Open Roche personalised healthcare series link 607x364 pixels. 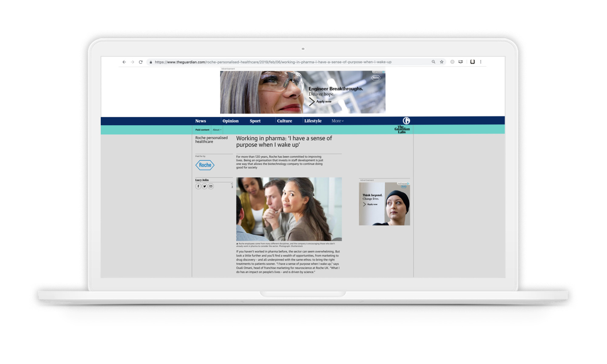click(212, 140)
